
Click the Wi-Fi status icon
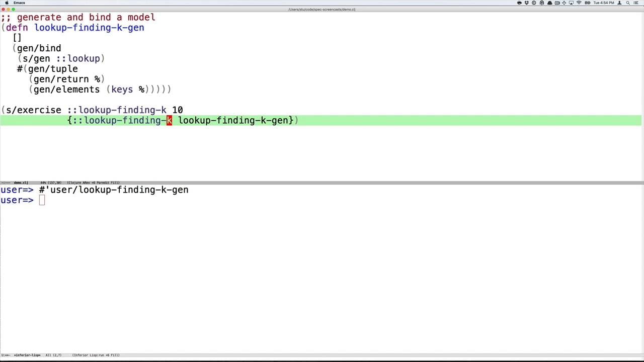[x=579, y=3]
